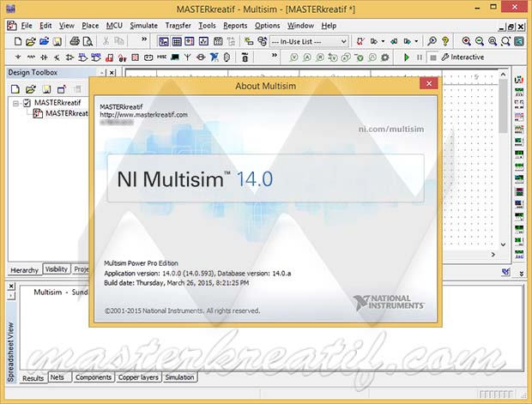This screenshot has width=532, height=404.
Task: Click the Place Transistor icon
Action: [x=57, y=57]
